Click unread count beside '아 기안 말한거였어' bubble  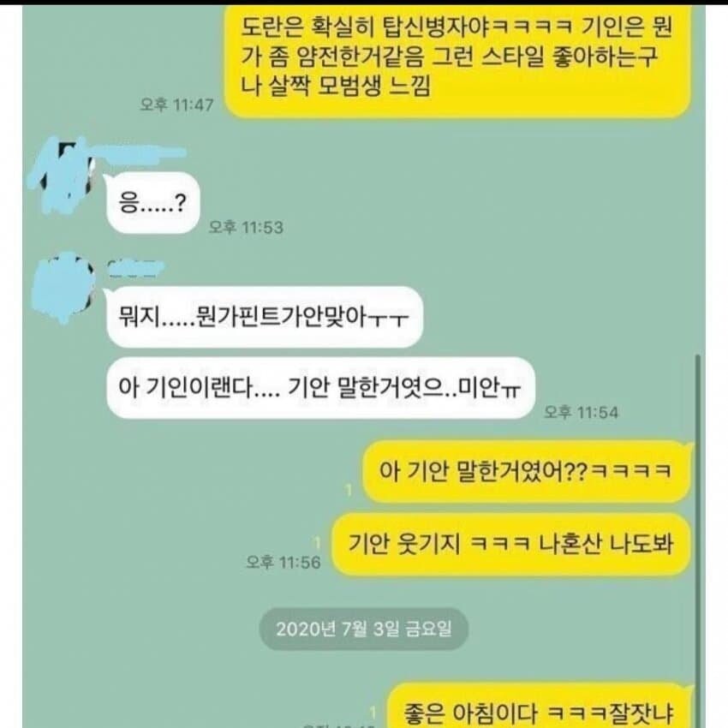[349, 489]
